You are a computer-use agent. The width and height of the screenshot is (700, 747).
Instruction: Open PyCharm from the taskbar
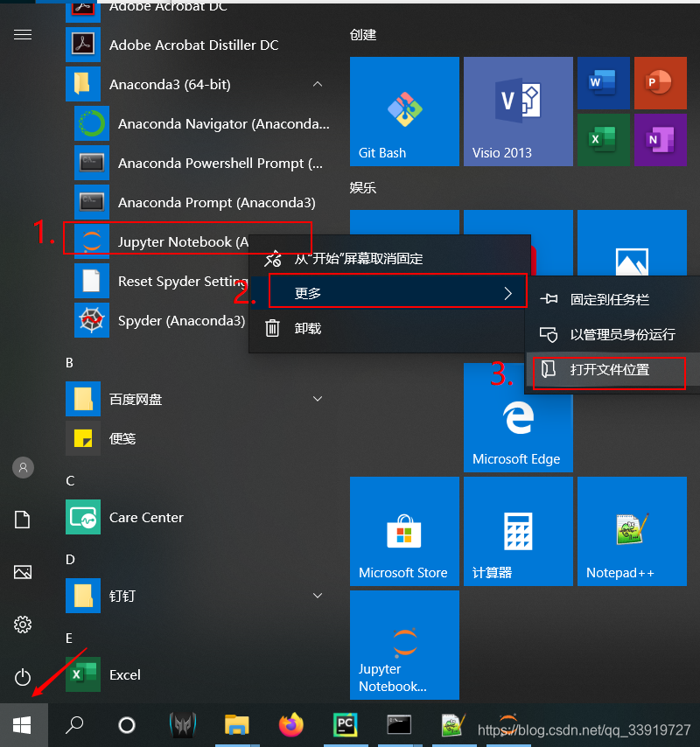346,725
